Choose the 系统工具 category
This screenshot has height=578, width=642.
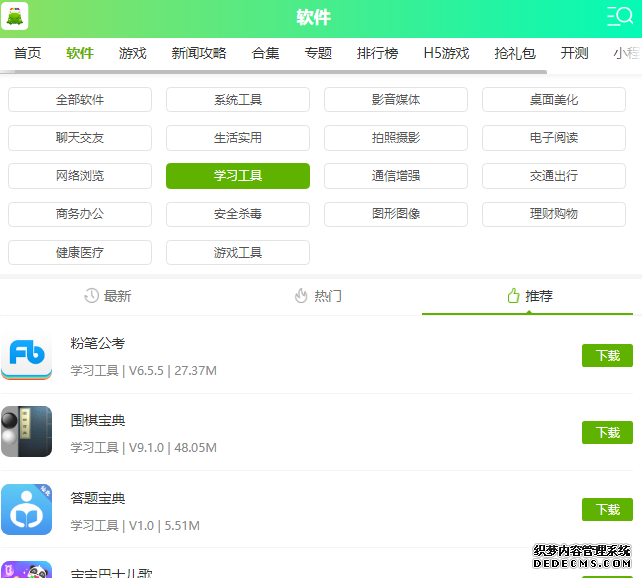pyautogui.click(x=238, y=99)
